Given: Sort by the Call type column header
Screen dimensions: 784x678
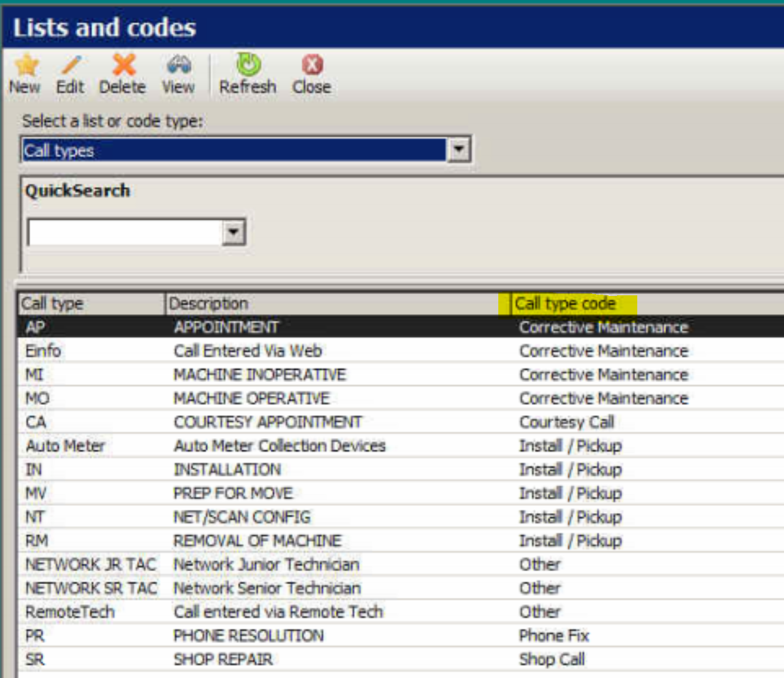Looking at the screenshot, I should [91, 304].
